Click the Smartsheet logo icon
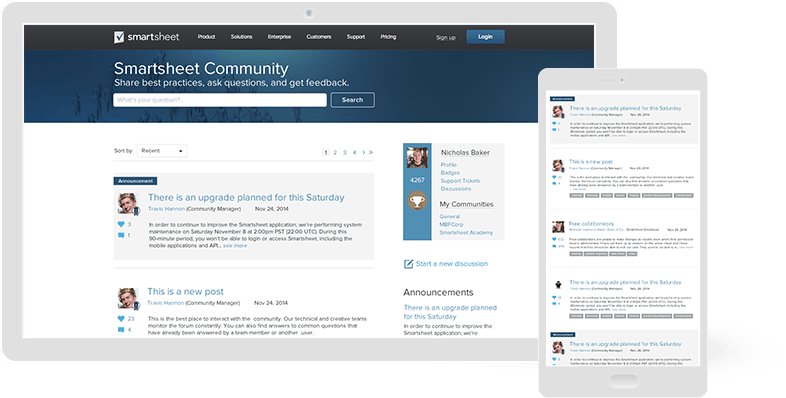786x398 pixels. (119, 37)
